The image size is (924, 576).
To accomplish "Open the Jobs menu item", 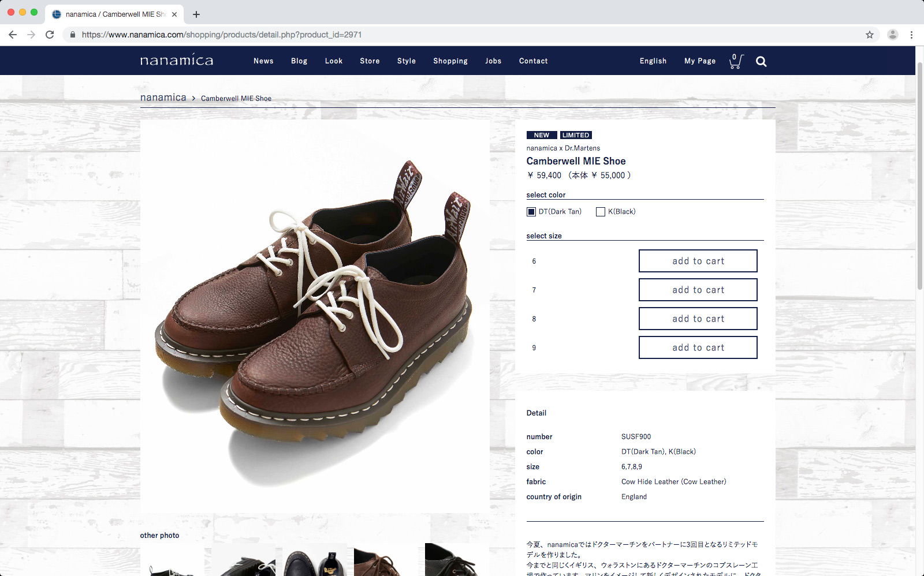I will pos(493,61).
